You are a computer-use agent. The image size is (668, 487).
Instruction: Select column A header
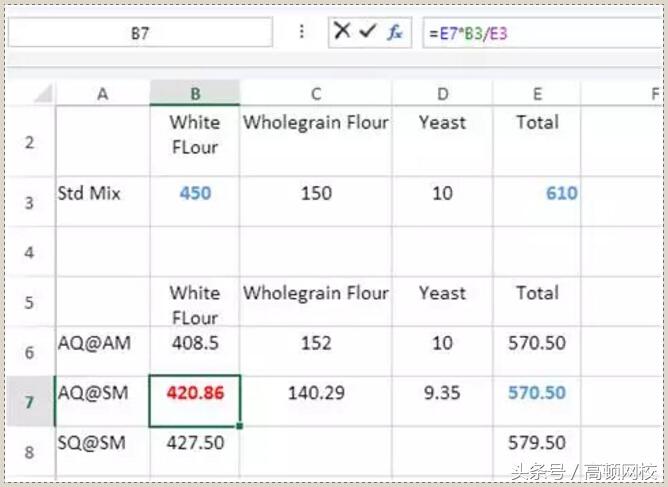pyautogui.click(x=103, y=93)
